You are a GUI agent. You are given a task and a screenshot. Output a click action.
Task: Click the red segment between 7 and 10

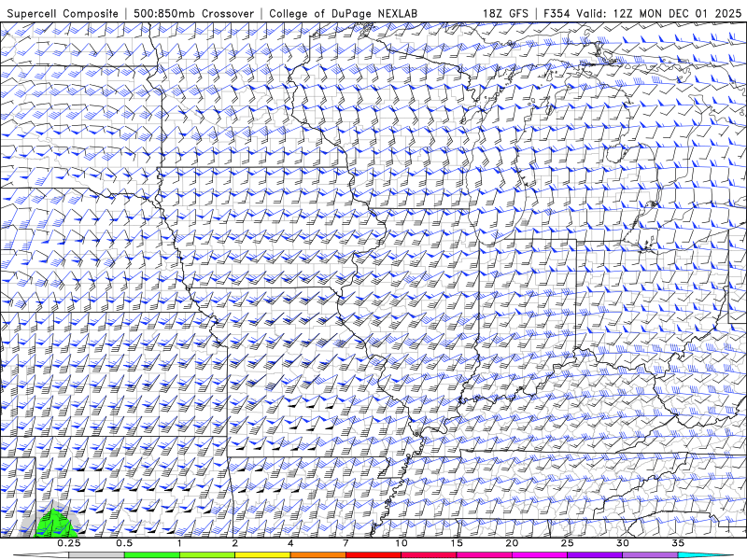click(373, 555)
